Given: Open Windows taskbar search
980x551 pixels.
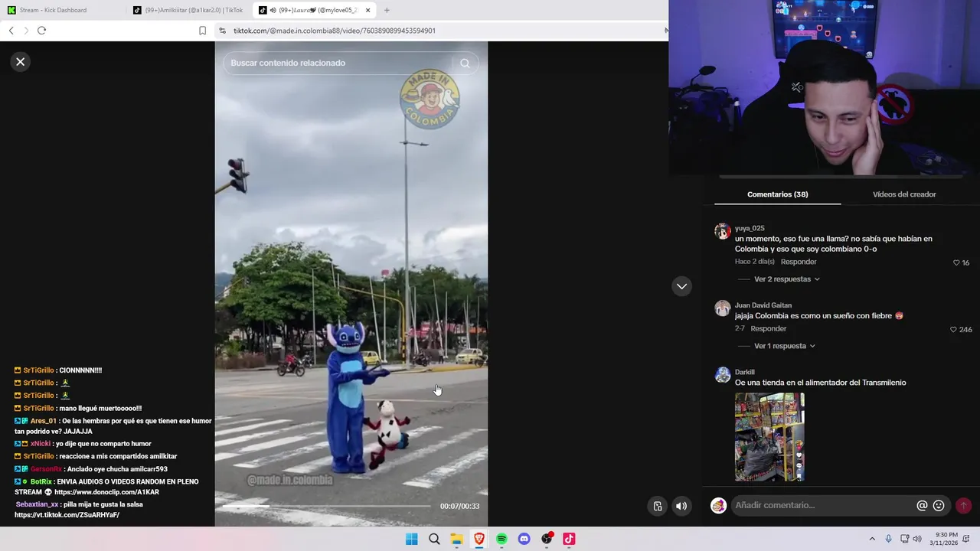Looking at the screenshot, I should [434, 539].
